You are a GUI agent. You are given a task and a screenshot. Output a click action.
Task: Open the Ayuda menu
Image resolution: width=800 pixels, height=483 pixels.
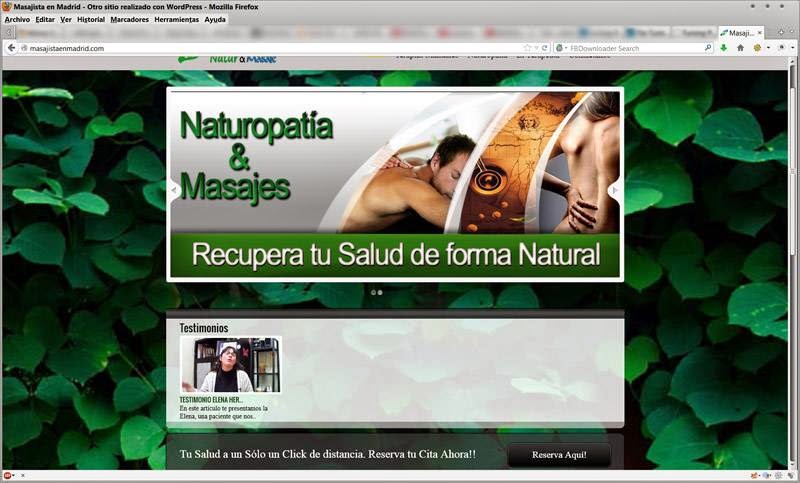point(215,19)
